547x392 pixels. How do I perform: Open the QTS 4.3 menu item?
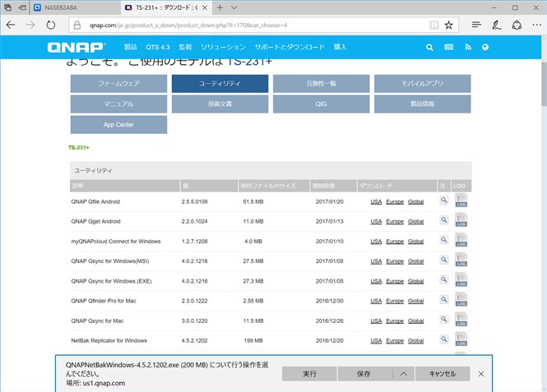(158, 47)
